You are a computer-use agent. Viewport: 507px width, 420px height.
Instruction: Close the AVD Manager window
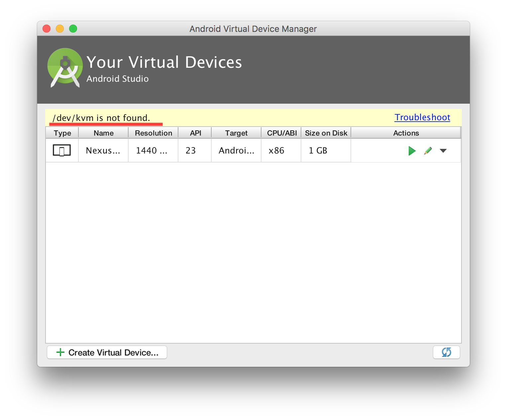click(47, 29)
